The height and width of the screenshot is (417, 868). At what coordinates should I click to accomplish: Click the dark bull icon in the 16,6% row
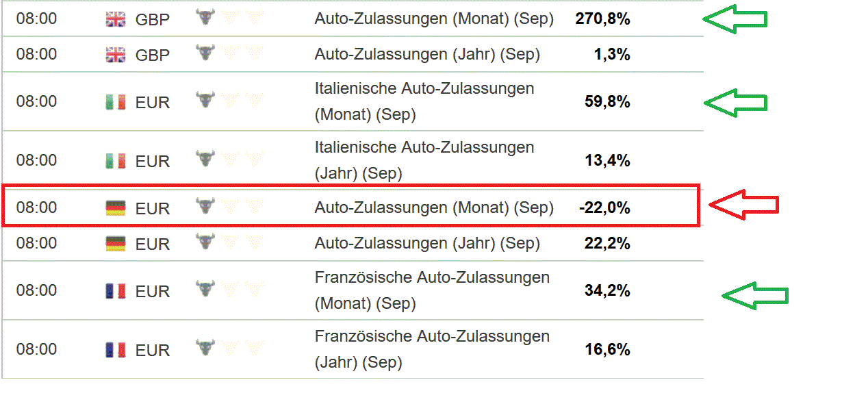(x=204, y=349)
